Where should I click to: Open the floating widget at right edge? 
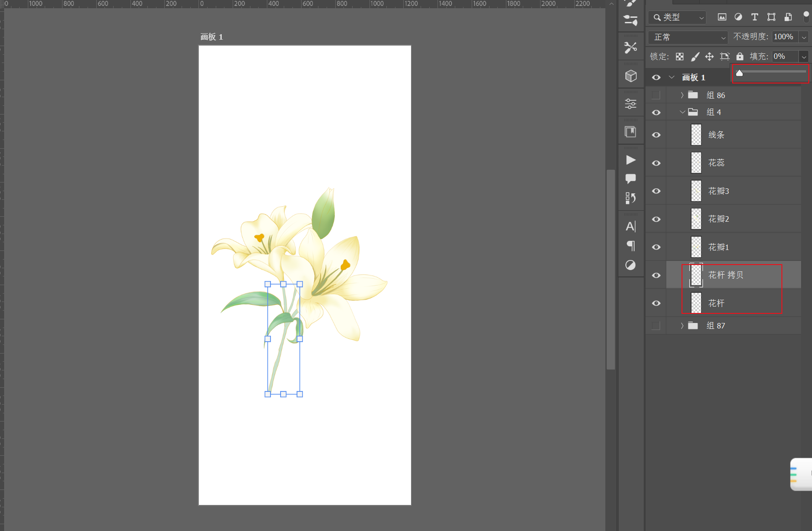[x=802, y=474]
